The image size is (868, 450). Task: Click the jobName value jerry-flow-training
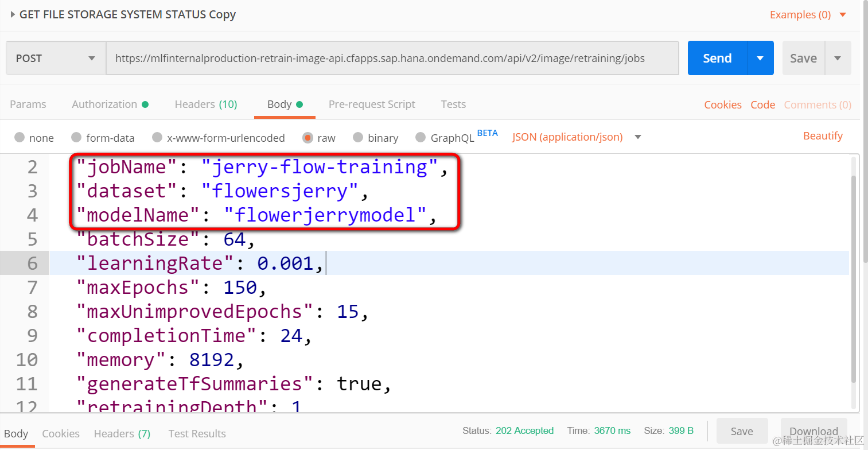coord(320,167)
